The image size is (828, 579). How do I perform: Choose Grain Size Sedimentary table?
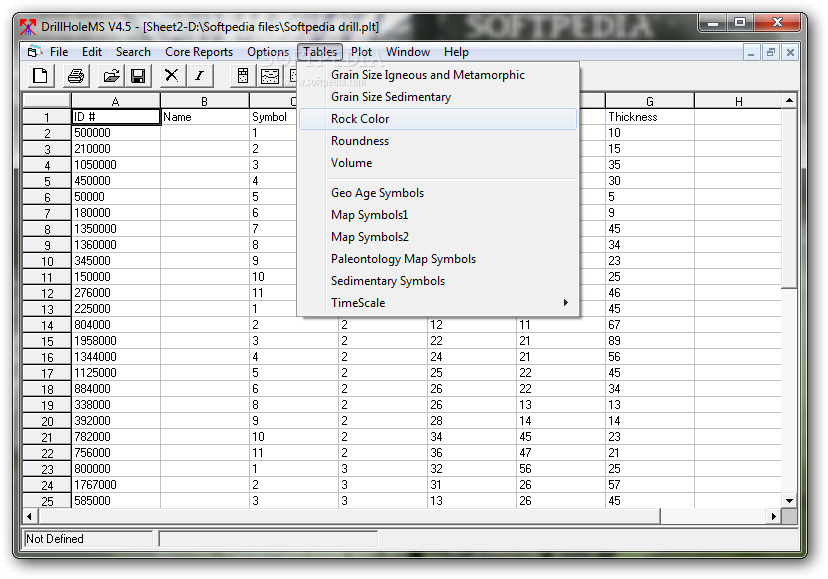(x=438, y=97)
